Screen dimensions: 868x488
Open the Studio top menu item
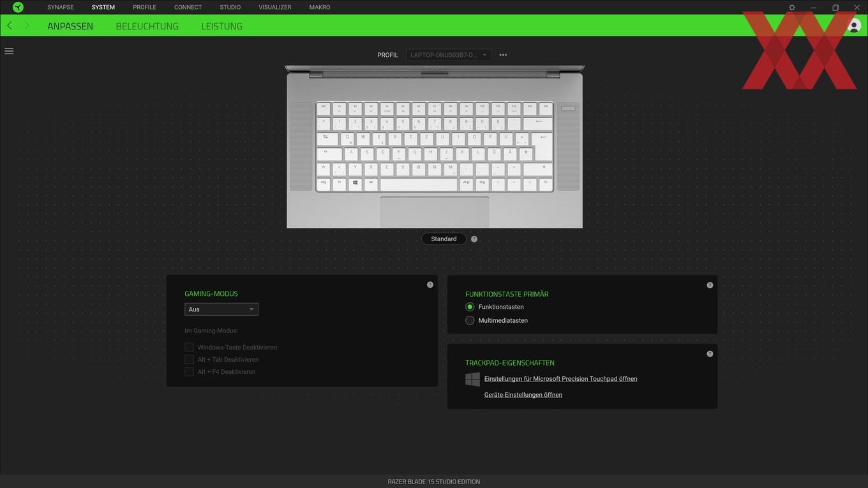[x=230, y=7]
